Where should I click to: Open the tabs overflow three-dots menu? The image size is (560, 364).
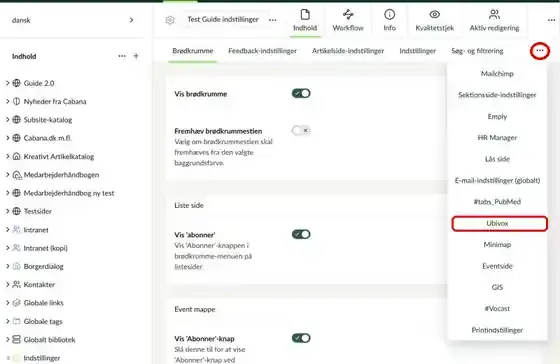point(540,51)
